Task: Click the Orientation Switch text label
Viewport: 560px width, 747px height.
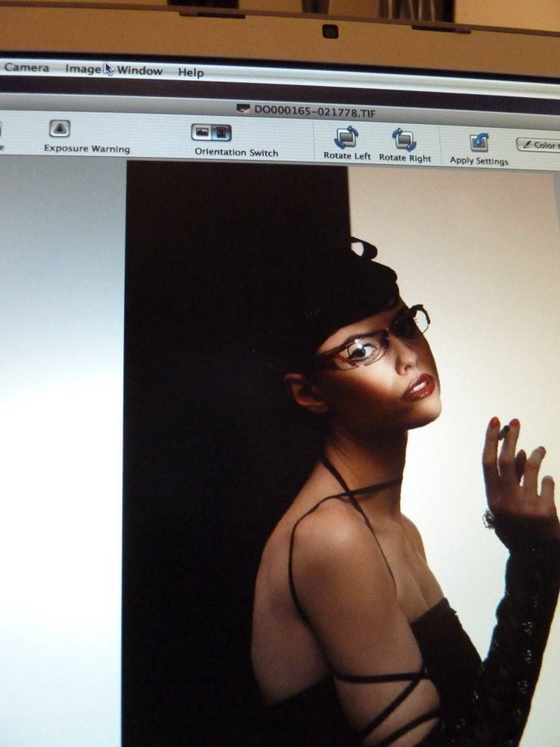Action: point(236,152)
